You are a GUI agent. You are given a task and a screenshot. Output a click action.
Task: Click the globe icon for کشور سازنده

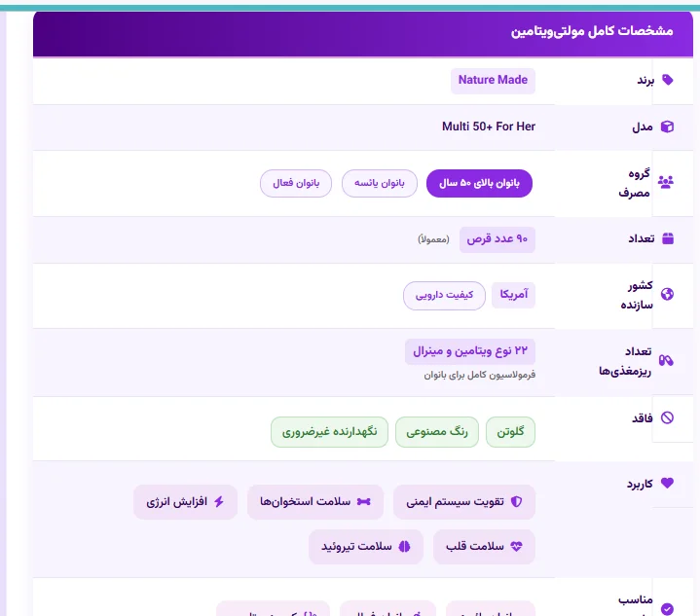[x=668, y=294]
